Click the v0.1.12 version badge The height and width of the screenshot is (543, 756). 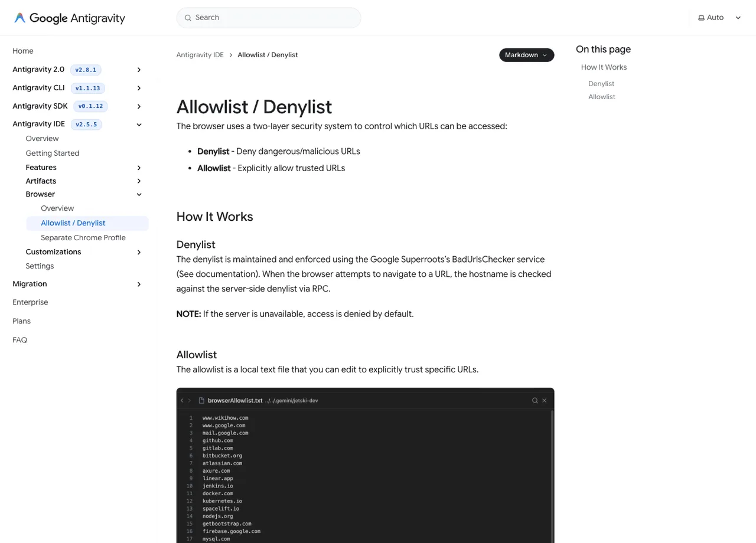[x=90, y=106]
